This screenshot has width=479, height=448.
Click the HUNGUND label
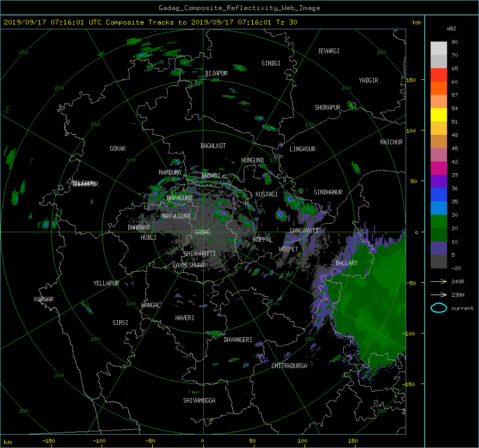coord(252,160)
